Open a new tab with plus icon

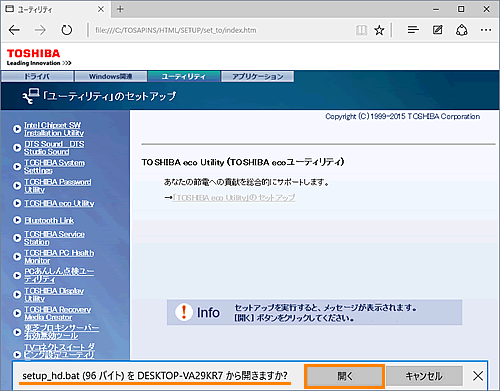[x=120, y=9]
